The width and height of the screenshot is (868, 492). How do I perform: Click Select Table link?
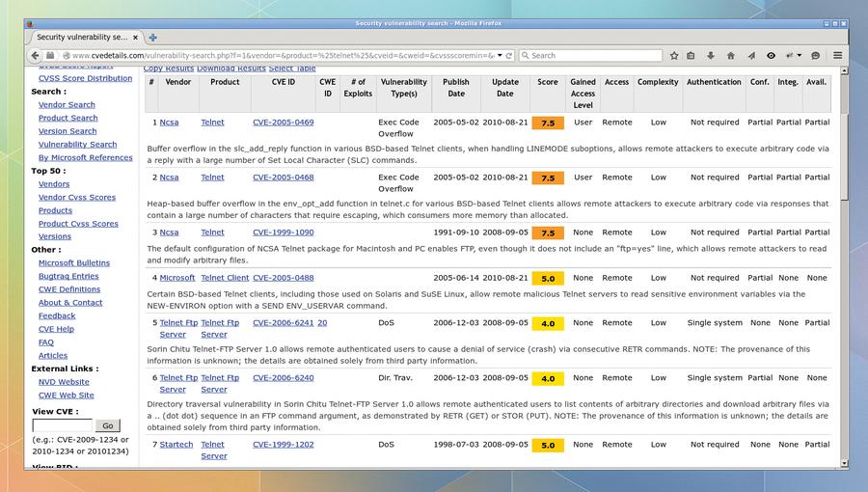tap(292, 68)
